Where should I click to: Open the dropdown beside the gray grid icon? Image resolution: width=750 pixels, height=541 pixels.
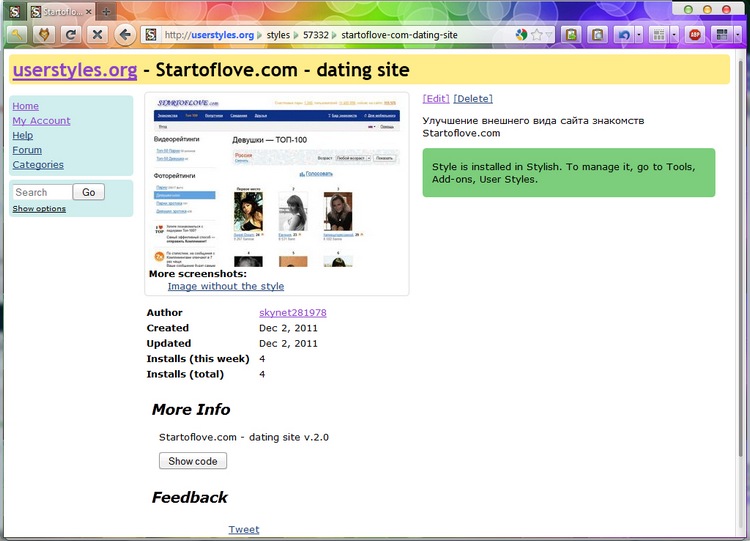pyautogui.click(x=674, y=34)
